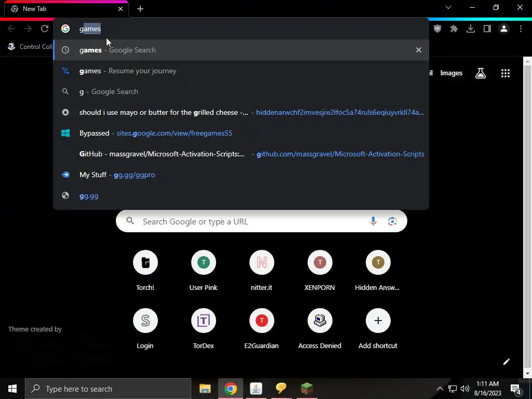Search by image with Google Lens icon
The width and height of the screenshot is (532, 399).
coord(393,221)
